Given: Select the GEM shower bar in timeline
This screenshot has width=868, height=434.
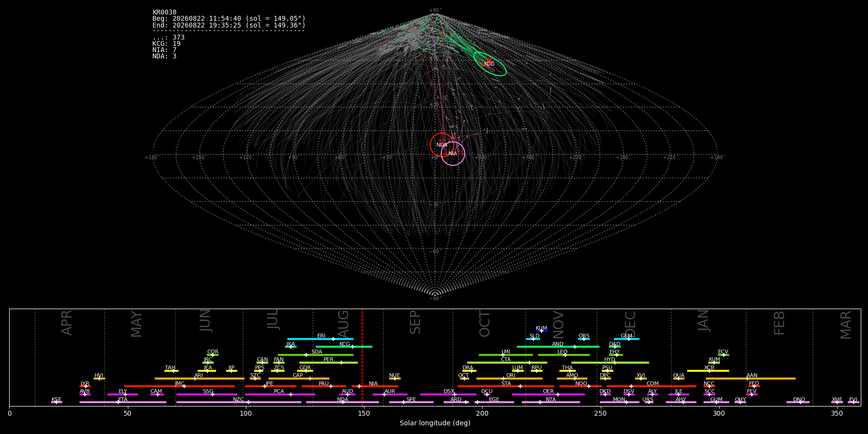Looking at the screenshot, I should tap(626, 339).
